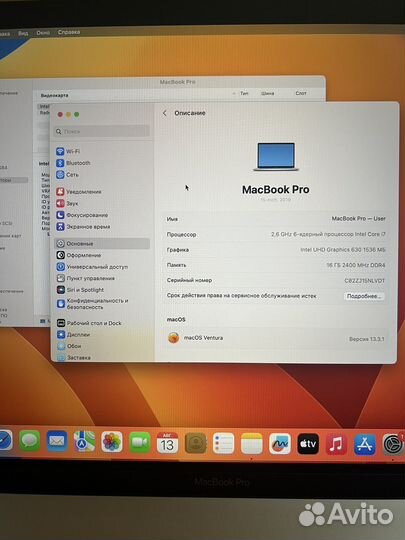Open Apple TV from the Dock
Screen dimensions: 405x540
pos(308,444)
